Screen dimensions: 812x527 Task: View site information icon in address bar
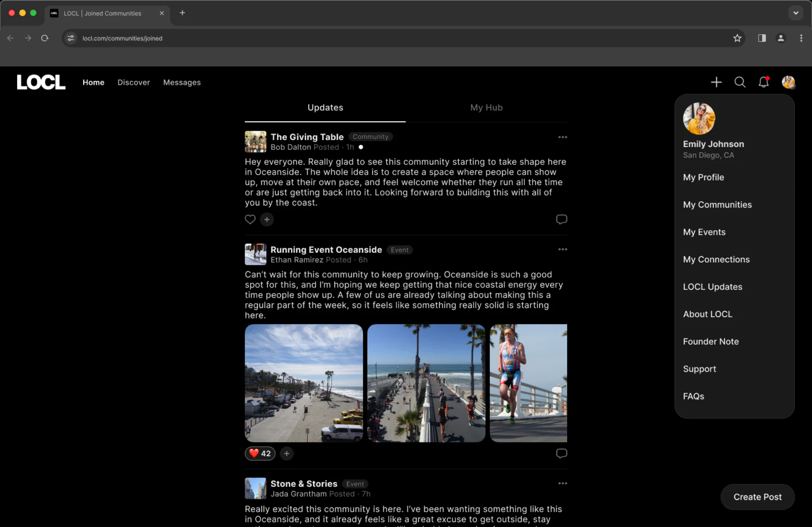click(x=71, y=38)
